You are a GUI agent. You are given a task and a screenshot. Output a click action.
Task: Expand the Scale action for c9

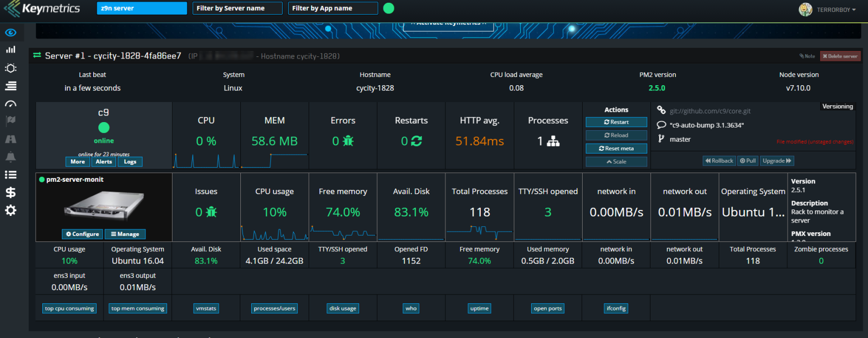tap(616, 162)
